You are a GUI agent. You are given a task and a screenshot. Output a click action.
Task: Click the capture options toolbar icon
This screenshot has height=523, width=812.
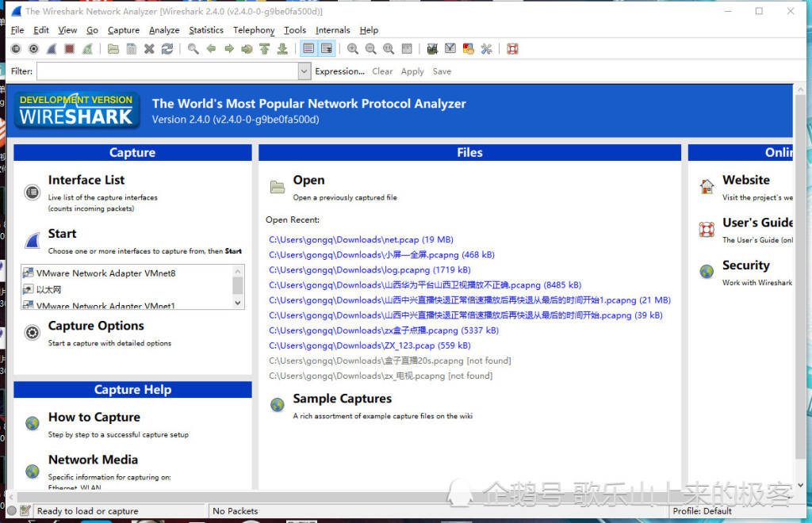[x=33, y=48]
